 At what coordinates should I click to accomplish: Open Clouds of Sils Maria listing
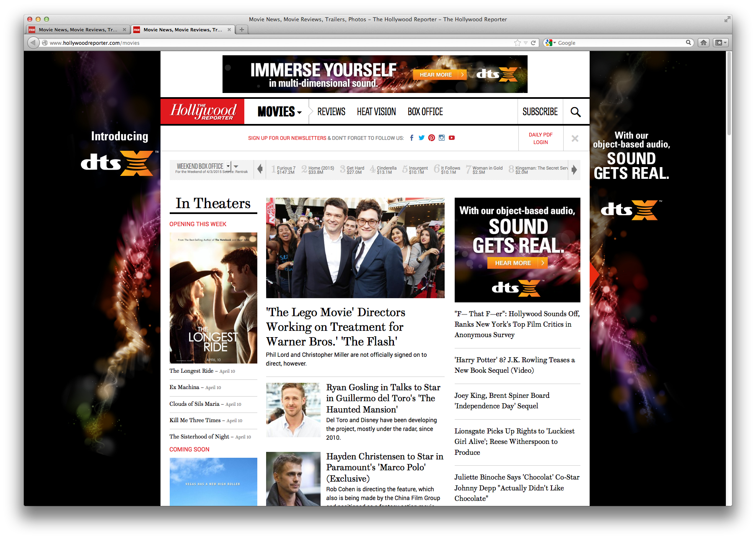[205, 404]
